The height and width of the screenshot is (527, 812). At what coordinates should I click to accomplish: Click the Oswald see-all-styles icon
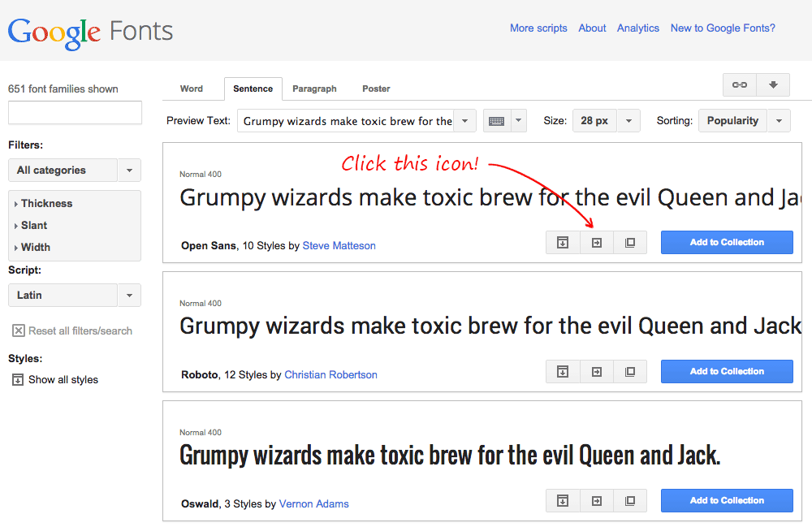tap(563, 500)
